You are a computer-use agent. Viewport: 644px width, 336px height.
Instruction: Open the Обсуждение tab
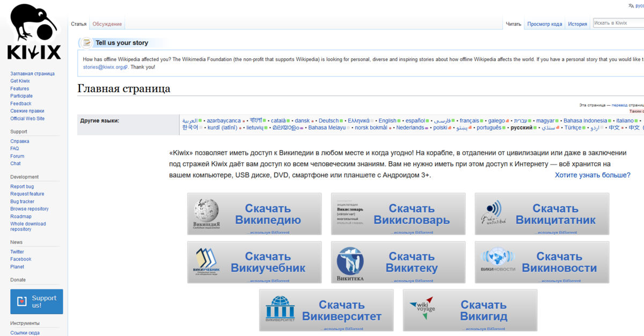(107, 24)
